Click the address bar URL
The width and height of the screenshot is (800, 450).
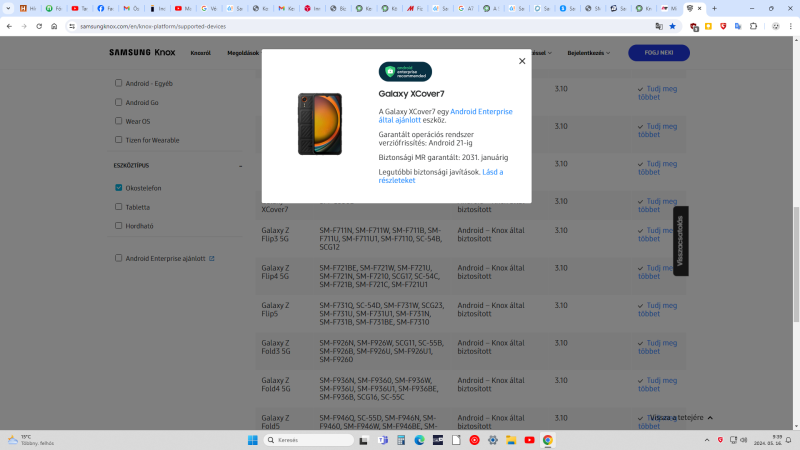click(153, 26)
